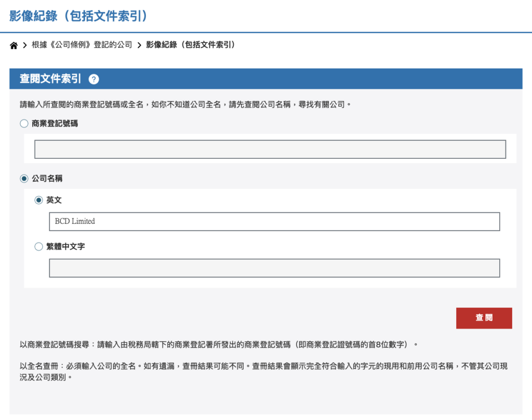Click the breadcrumb chevron just before 影像紀錄
This screenshot has height=420, width=532.
[139, 46]
